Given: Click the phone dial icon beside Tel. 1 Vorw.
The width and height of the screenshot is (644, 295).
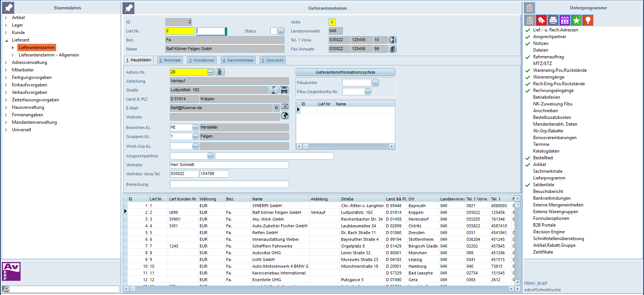Looking at the screenshot, I should (392, 40).
